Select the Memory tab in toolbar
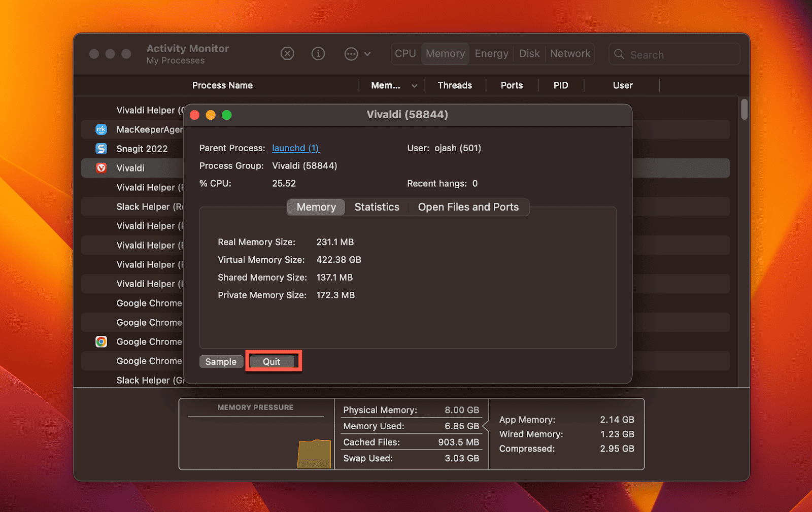 pyautogui.click(x=445, y=54)
